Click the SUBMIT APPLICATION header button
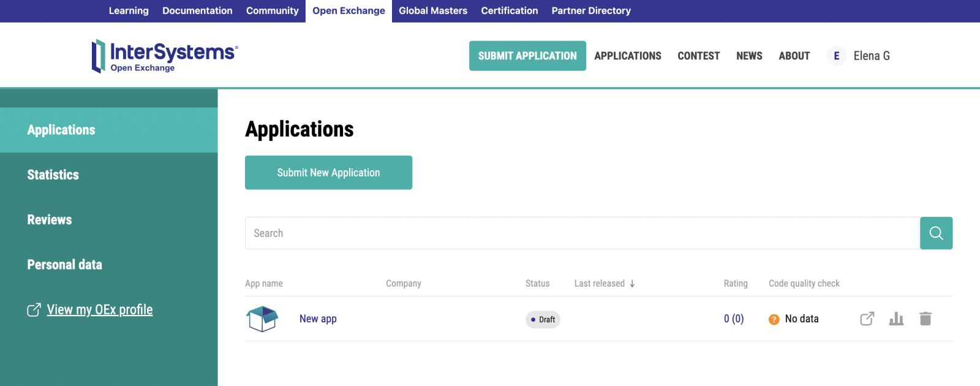The width and height of the screenshot is (980, 386). 527,56
